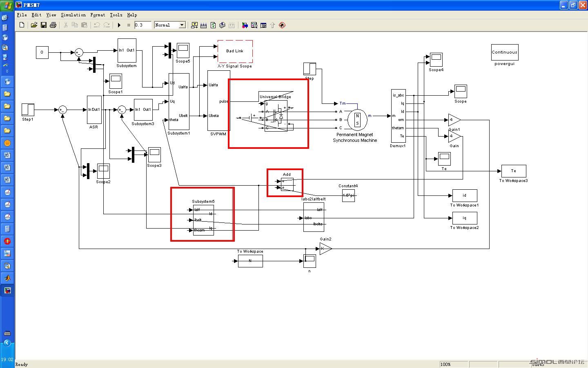This screenshot has height=368, width=588.
Task: Toggle the model browser toolbar icon
Action: (x=263, y=25)
